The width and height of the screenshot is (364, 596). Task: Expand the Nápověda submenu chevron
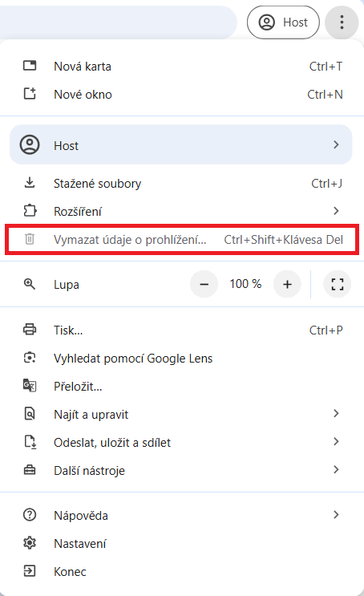(x=336, y=515)
